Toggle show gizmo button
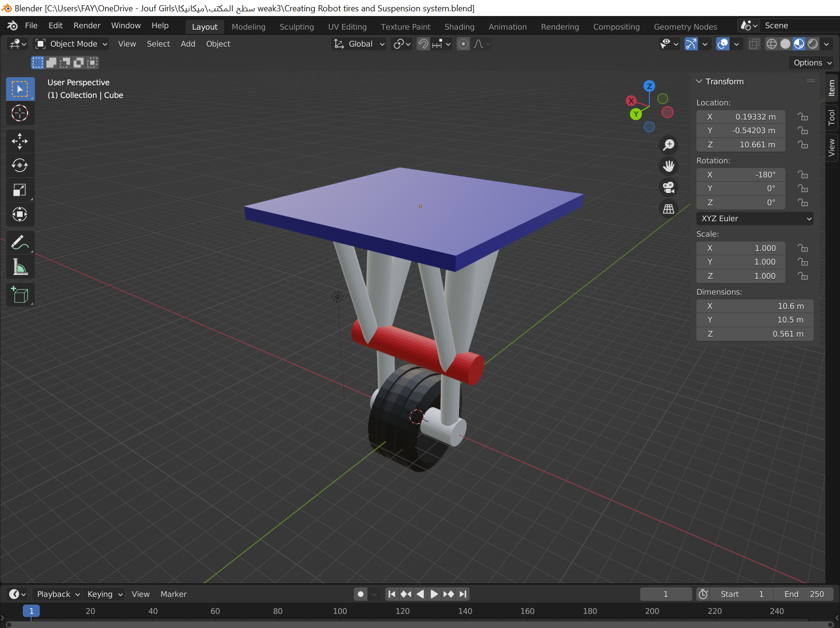This screenshot has width=840, height=628. tap(691, 44)
